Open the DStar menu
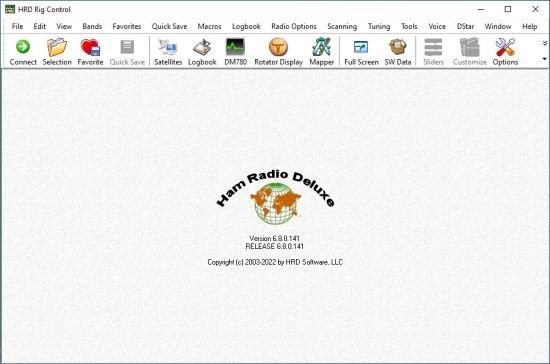 pos(465,26)
